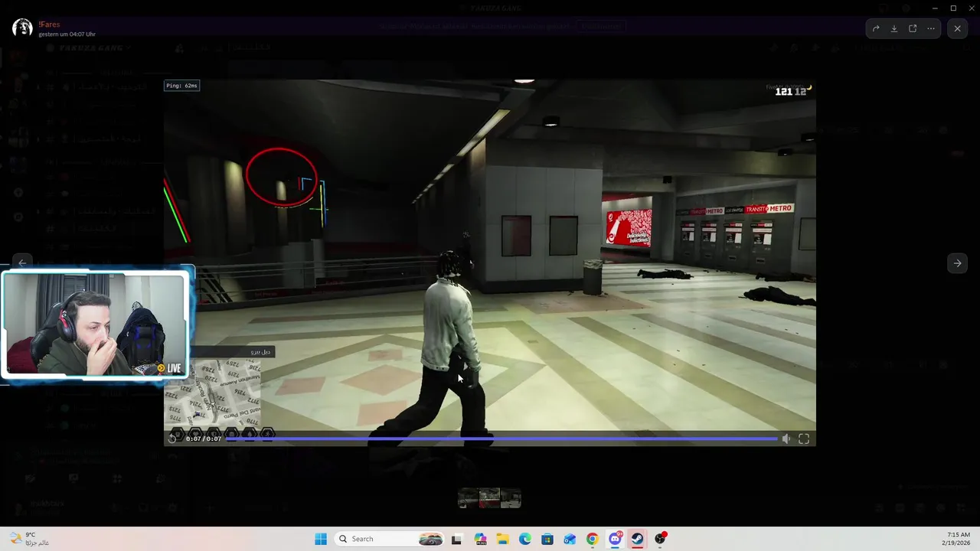The image size is (980, 551).
Task: Open OBS Studio from the taskbar
Action: coord(660,539)
